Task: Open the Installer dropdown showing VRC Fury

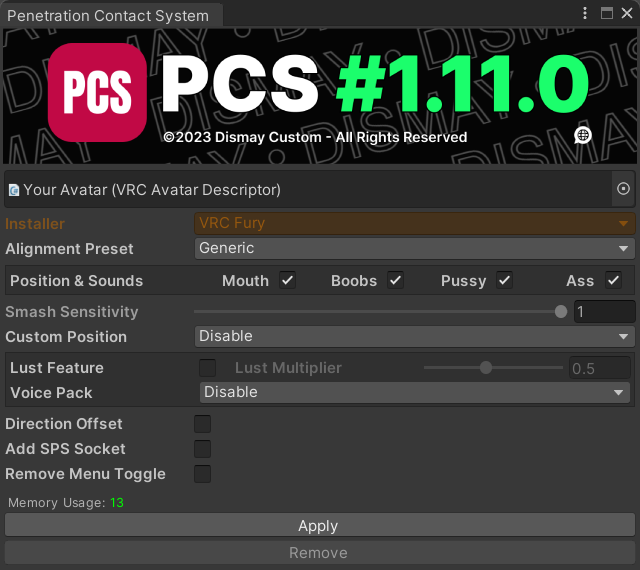Action: (414, 223)
